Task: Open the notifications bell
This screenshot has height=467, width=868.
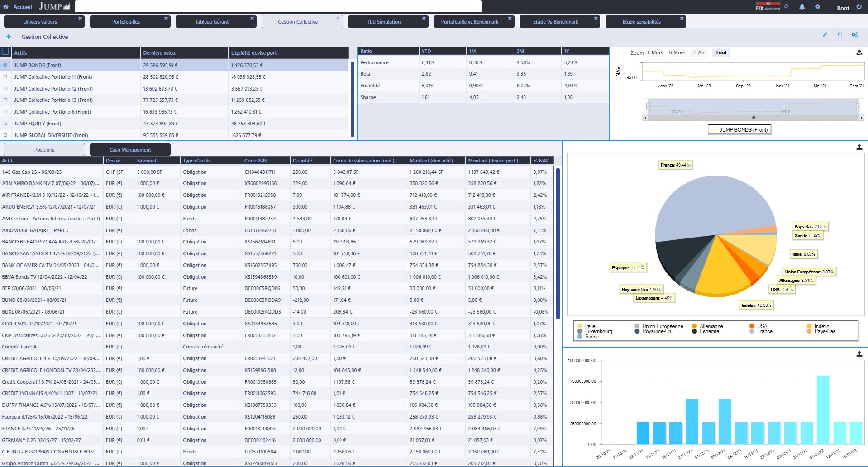Action: 802,7
